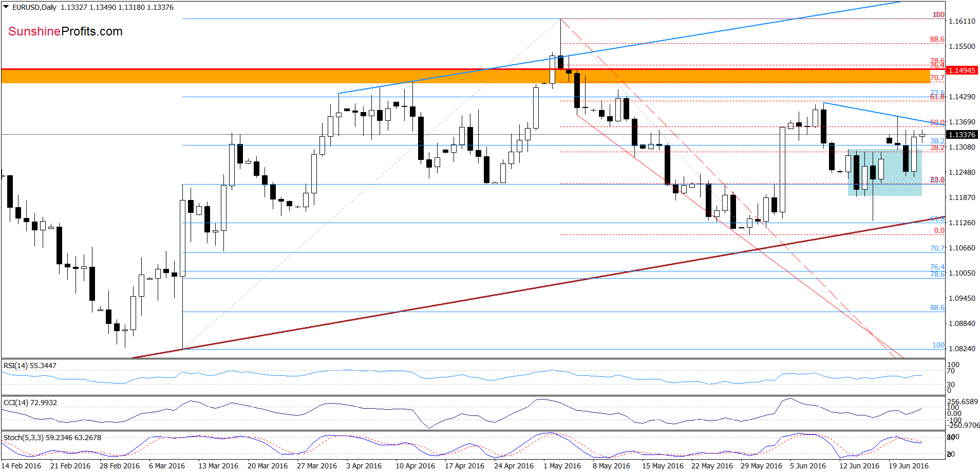Click the 24 Apr 2016 date label
Screen dimensions: 980x473
pos(514,466)
